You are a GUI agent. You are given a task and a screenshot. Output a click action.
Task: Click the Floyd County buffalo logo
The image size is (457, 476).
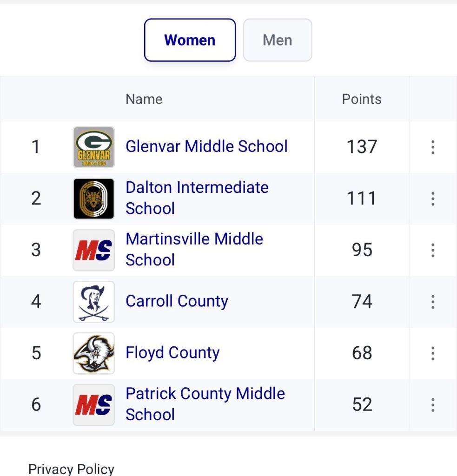(93, 353)
